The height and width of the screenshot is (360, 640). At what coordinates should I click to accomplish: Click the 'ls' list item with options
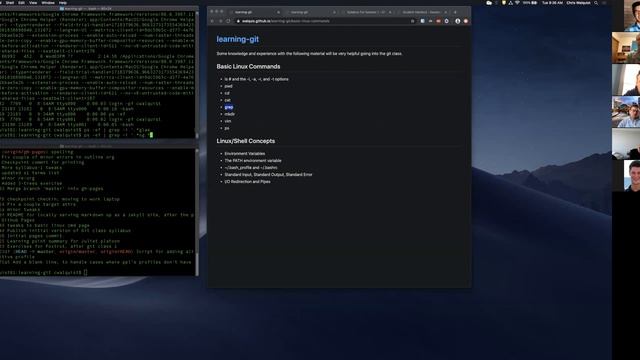click(256, 79)
